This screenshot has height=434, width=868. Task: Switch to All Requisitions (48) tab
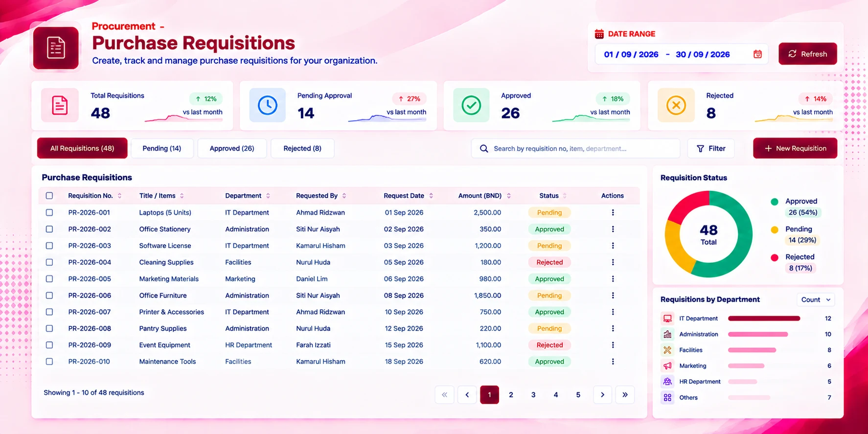click(x=82, y=148)
